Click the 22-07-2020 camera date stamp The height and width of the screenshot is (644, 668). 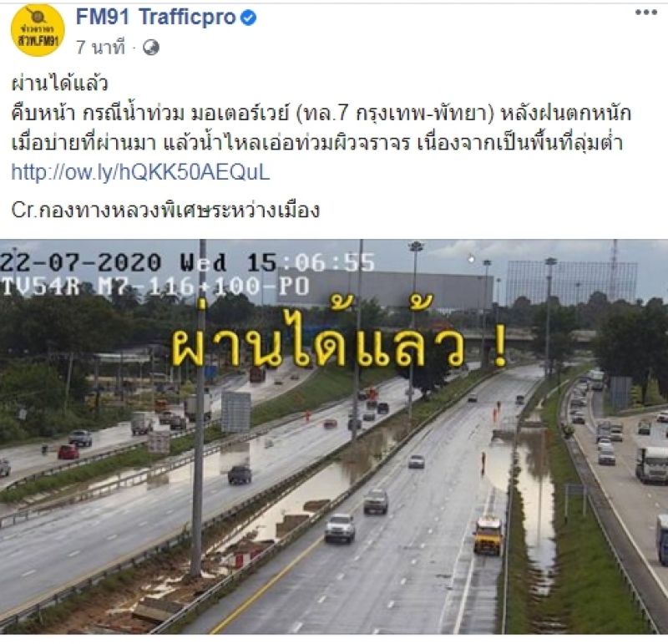(x=81, y=262)
